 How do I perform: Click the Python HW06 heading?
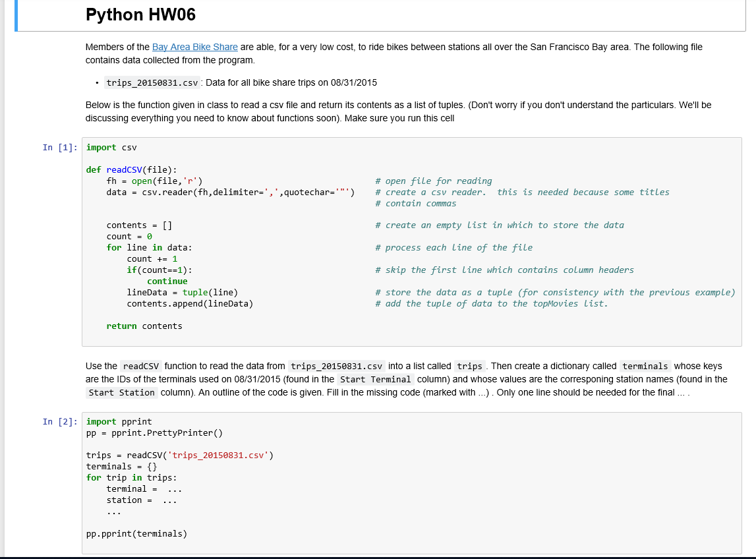(x=140, y=15)
